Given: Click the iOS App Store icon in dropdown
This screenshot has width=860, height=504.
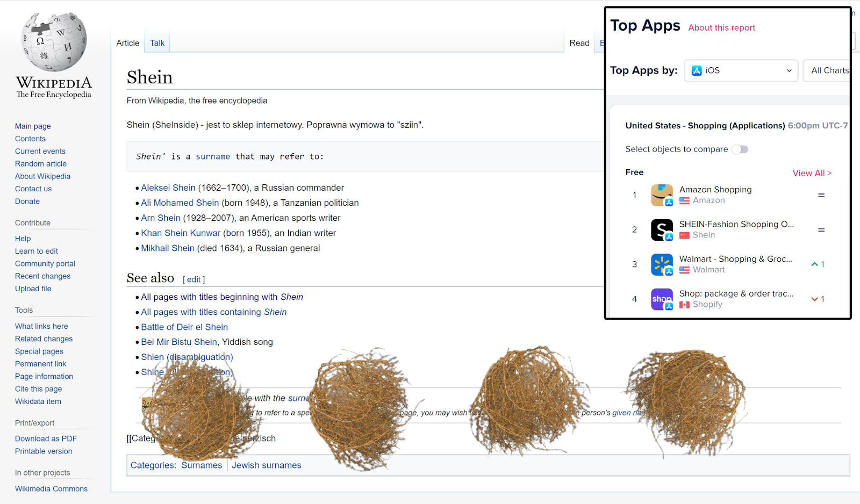Looking at the screenshot, I should [697, 70].
